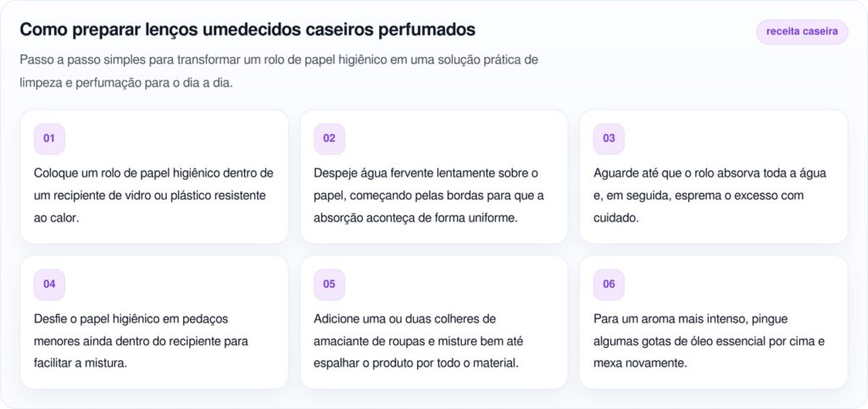Click the "Aguarde até que o rolo absorva" text
Screen dimensions: 868x409
pos(709,195)
